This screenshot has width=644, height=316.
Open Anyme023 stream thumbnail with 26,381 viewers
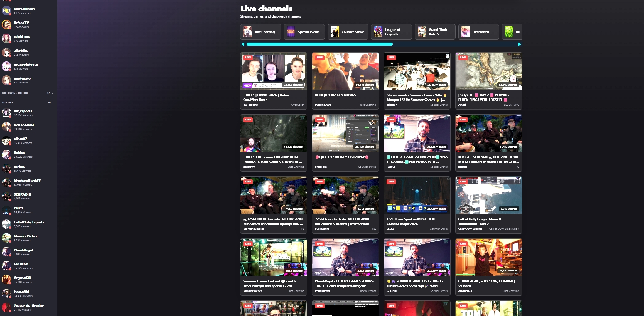point(489,257)
